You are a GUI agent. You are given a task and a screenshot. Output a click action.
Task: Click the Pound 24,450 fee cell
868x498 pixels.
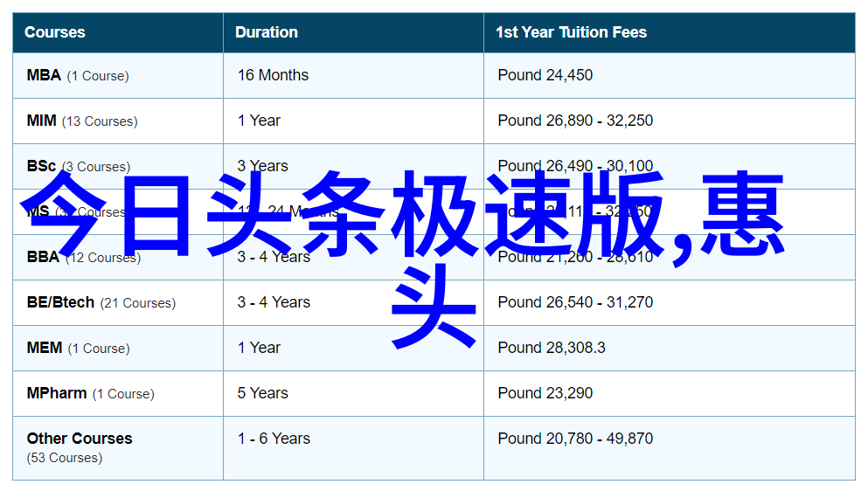click(x=545, y=75)
